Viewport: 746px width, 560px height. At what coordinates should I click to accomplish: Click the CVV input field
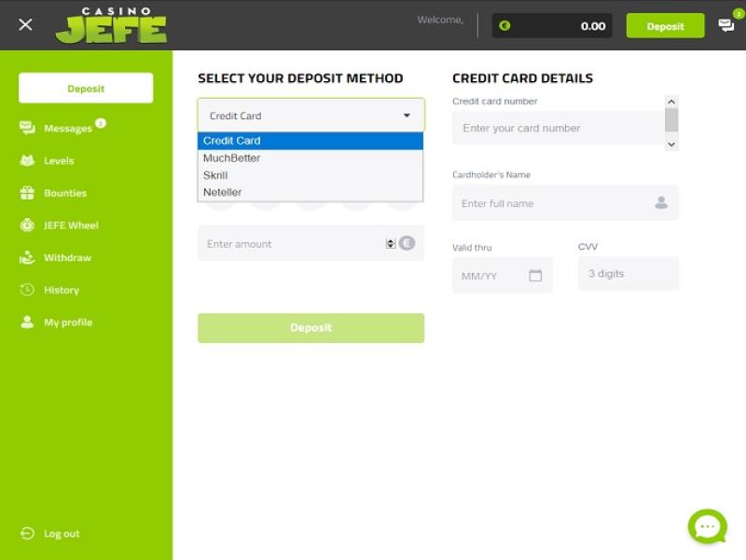(628, 274)
